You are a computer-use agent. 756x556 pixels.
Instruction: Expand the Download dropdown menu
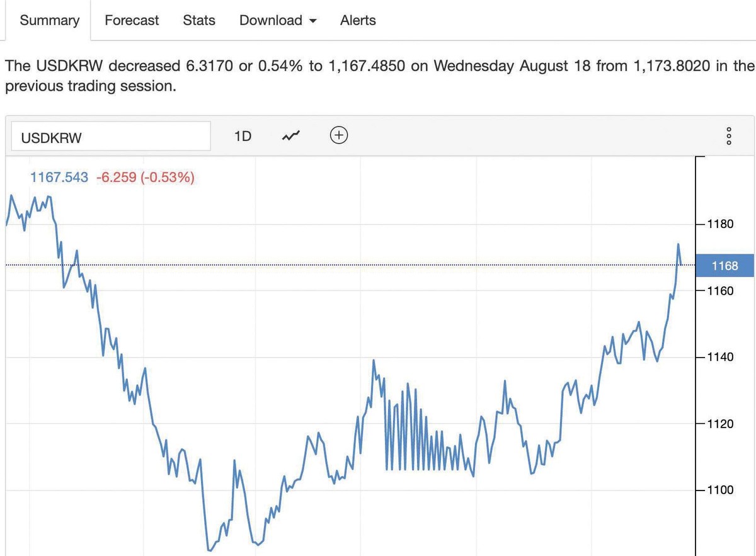278,20
